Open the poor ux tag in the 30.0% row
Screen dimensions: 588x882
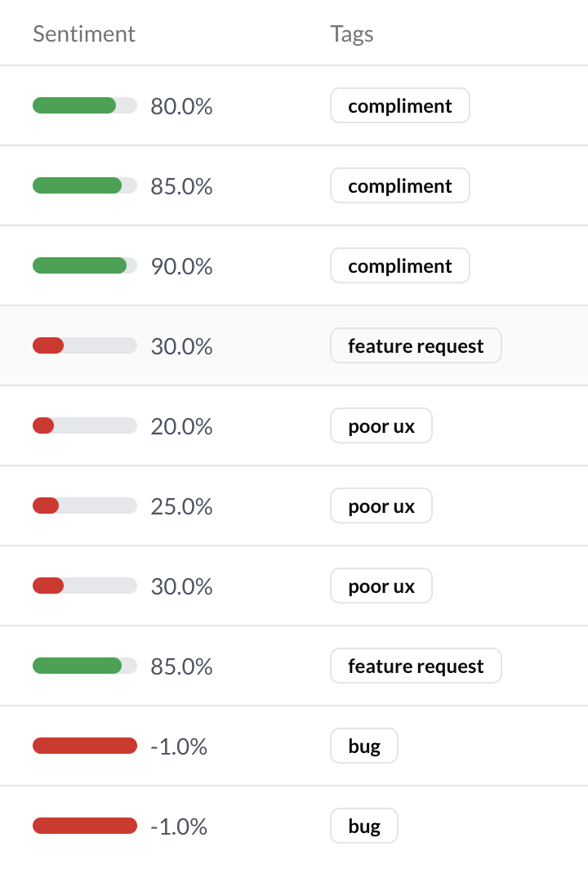click(381, 586)
